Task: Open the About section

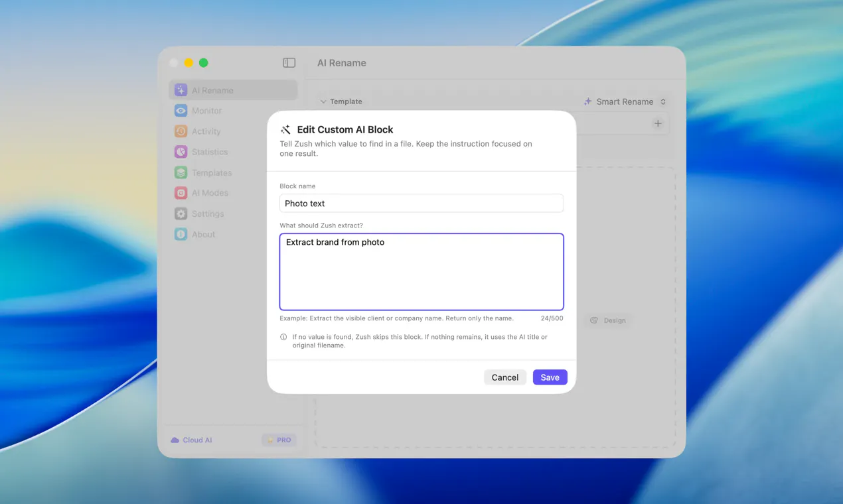Action: [203, 234]
